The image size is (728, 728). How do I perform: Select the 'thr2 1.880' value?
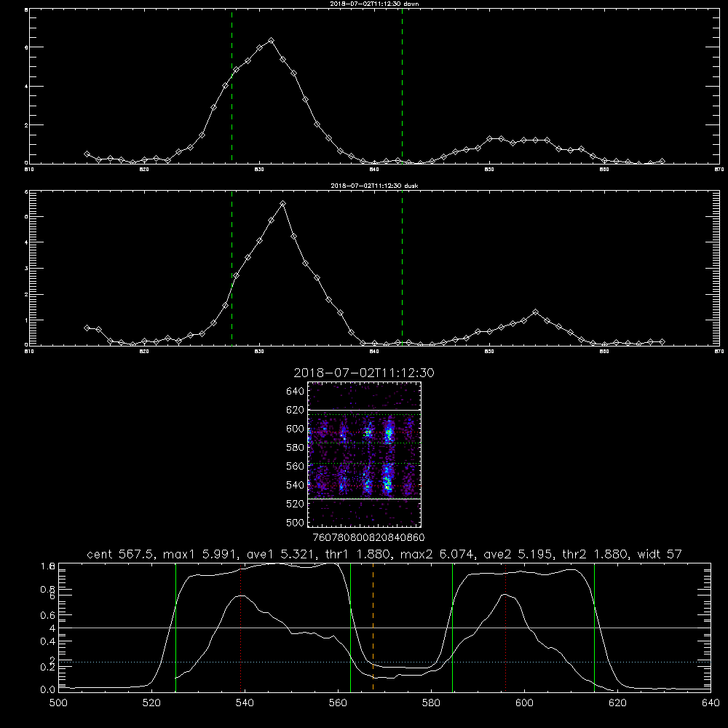point(597,554)
